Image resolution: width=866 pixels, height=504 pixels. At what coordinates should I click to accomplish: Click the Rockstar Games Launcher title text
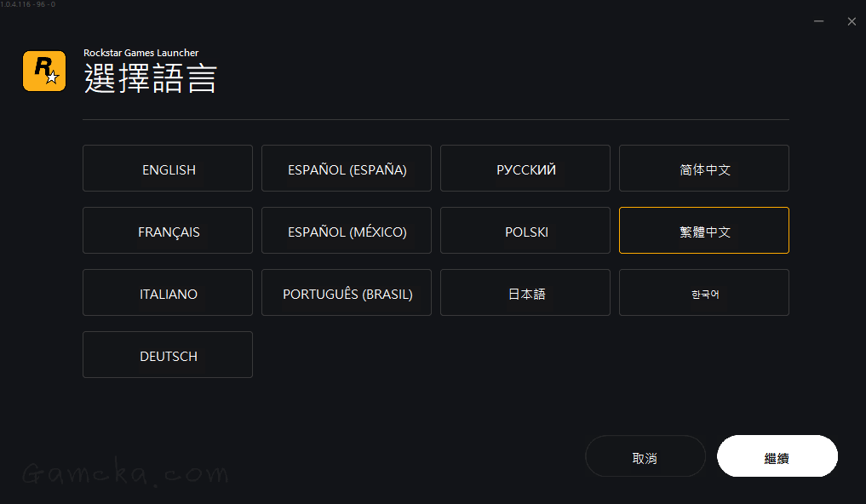click(x=141, y=53)
